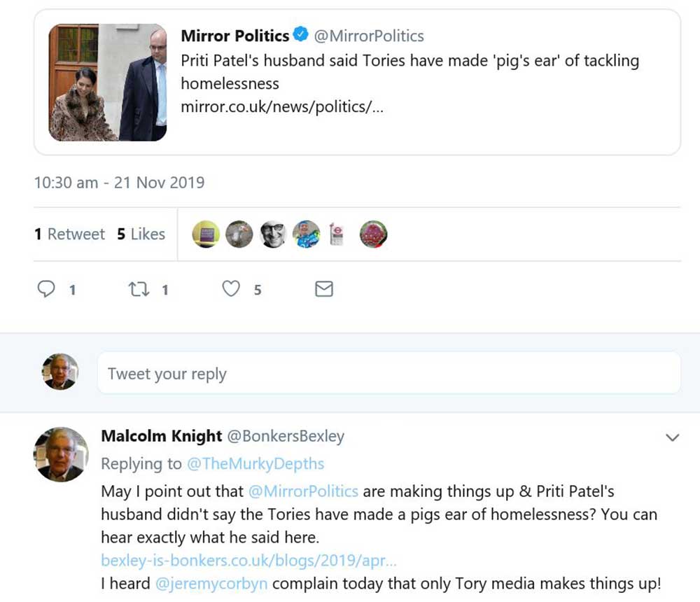Image resolution: width=700 pixels, height=602 pixels.
Task: Toggle like on the tweet heart counter
Action: click(231, 288)
